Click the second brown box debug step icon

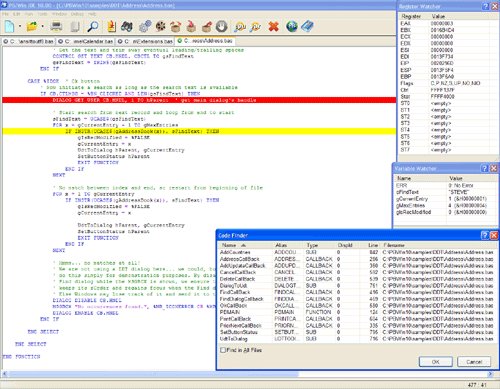pyautogui.click(x=191, y=26)
